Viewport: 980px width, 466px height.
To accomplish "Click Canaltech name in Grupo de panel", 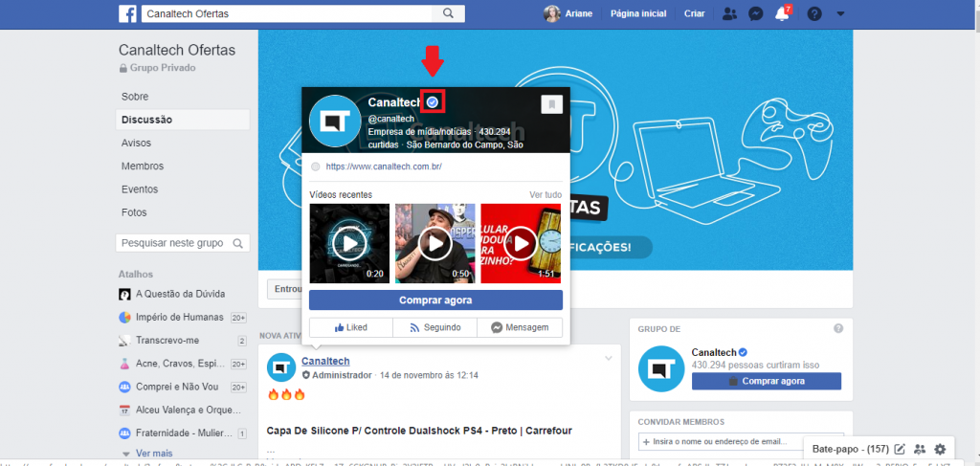I will coord(714,353).
